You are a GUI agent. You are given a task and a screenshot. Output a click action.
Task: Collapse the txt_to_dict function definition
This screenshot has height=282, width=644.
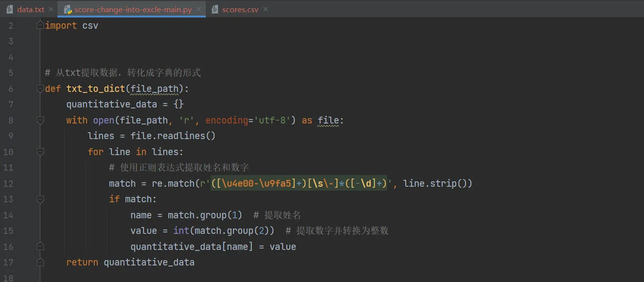click(40, 89)
